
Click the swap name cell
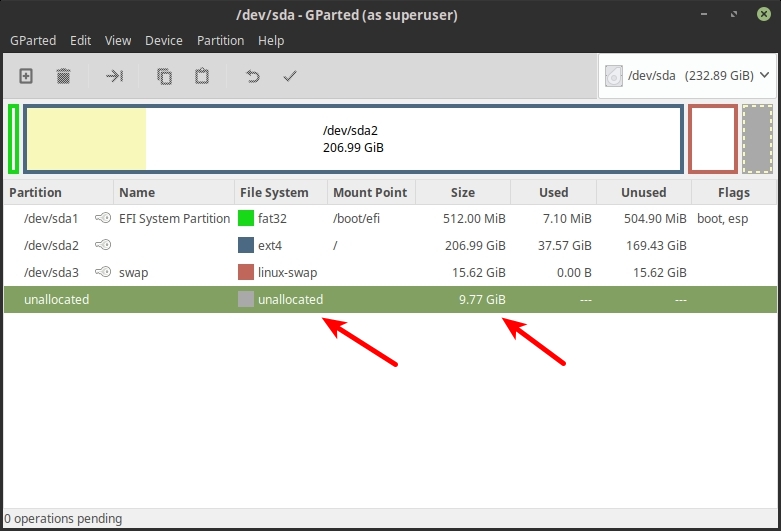click(x=133, y=273)
